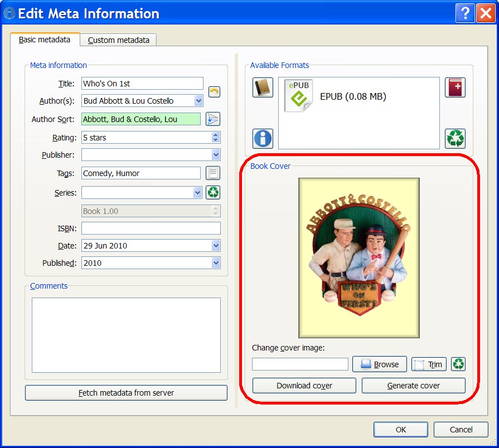The height and width of the screenshot is (448, 499).
Task: Remove unused series recycle icon
Action: pyautogui.click(x=213, y=192)
